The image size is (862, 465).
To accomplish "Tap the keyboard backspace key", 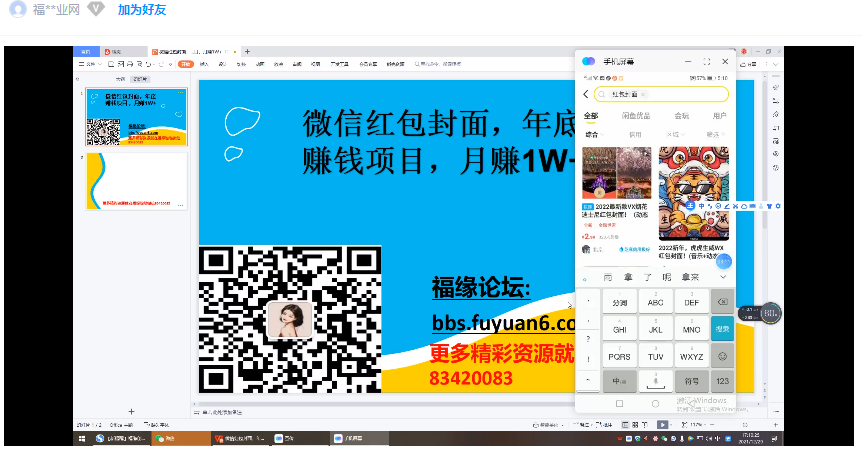I will (x=722, y=302).
